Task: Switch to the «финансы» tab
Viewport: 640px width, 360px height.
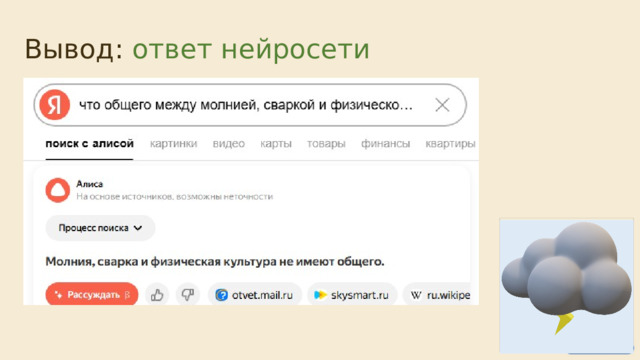Action: [385, 144]
